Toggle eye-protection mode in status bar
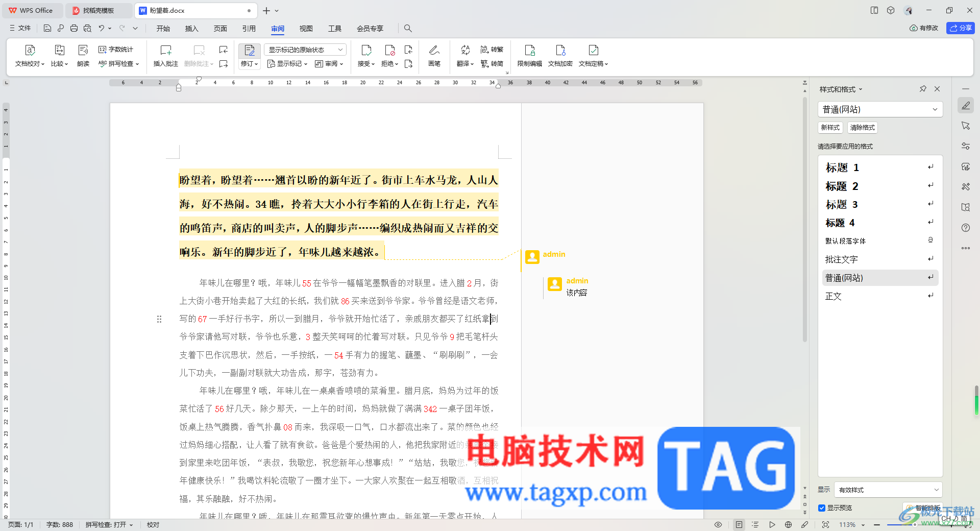The height and width of the screenshot is (531, 980). pyautogui.click(x=718, y=524)
